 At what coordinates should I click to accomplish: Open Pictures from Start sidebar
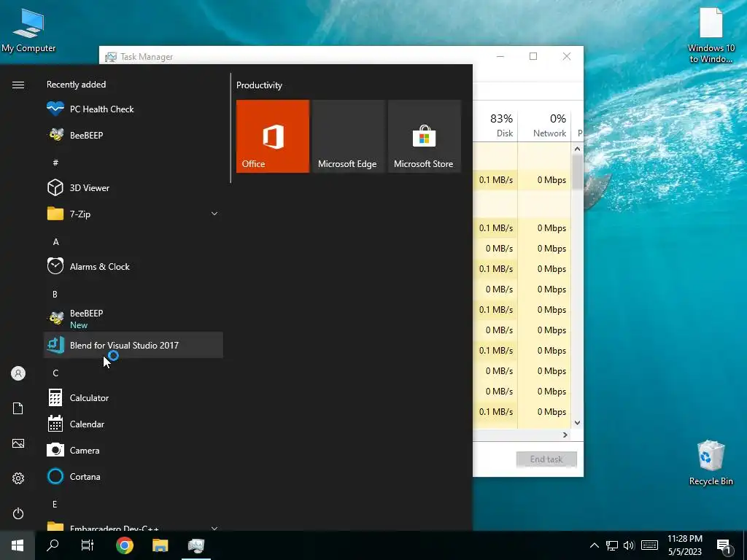click(18, 443)
